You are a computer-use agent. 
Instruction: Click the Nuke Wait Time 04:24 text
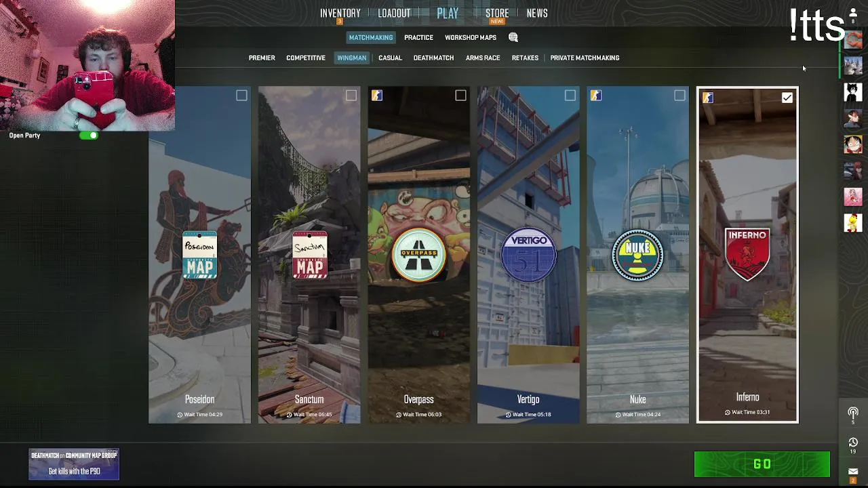[637, 414]
